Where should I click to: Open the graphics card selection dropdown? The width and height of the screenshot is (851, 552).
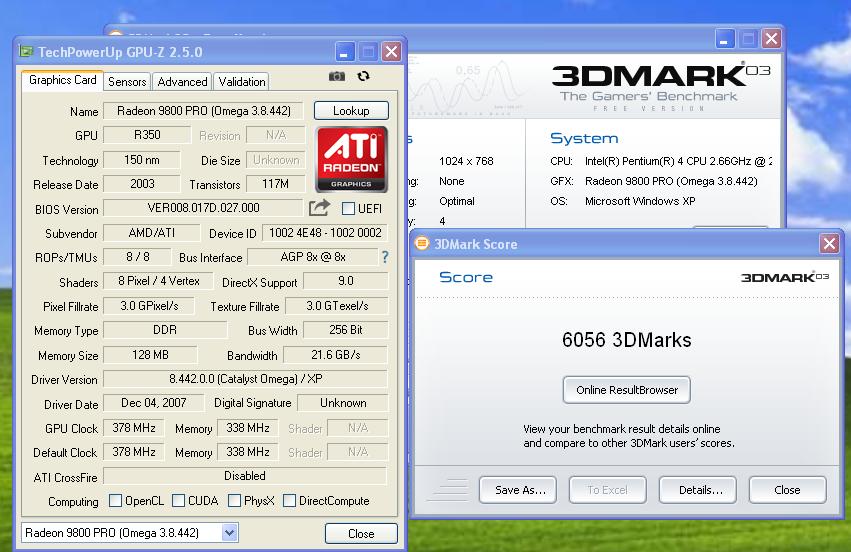230,533
